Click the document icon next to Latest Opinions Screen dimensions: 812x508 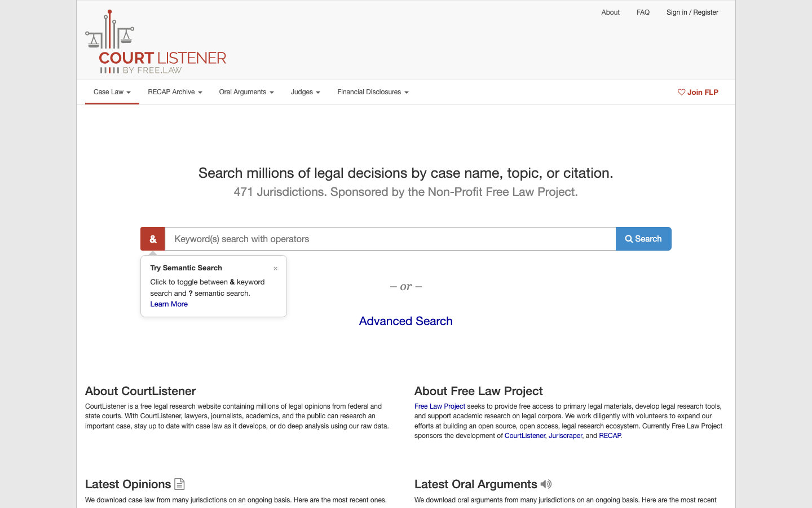[179, 484]
